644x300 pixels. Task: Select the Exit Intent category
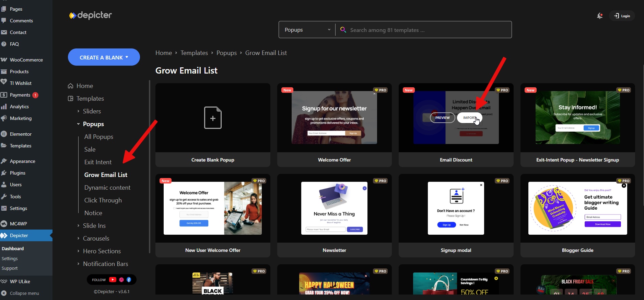click(98, 162)
